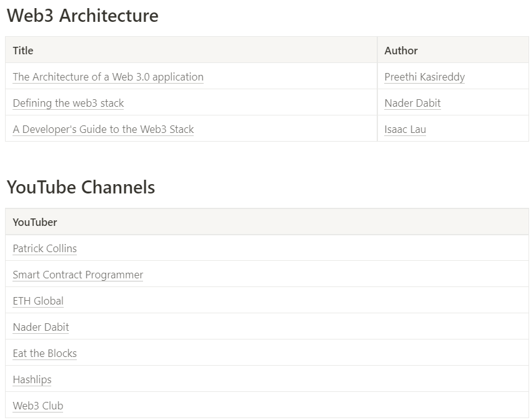Screen dimensions: 531x420
Task: Select the Web3 Architecture heading
Action: pyautogui.click(x=82, y=16)
